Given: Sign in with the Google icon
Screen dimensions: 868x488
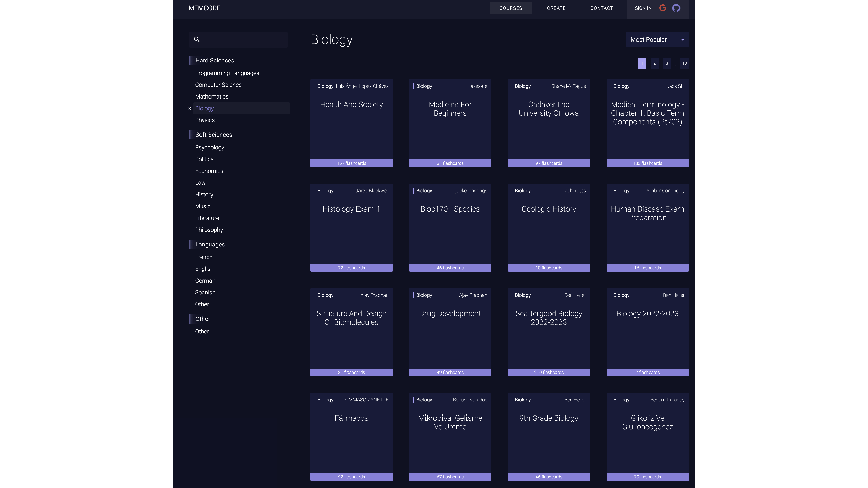Looking at the screenshot, I should pyautogui.click(x=663, y=8).
